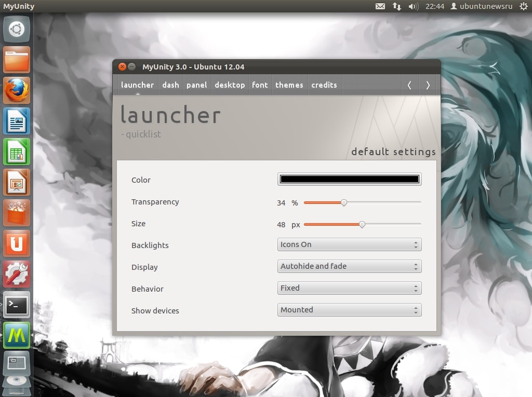
Task: Open the Terminal launcher icon
Action: 17,305
